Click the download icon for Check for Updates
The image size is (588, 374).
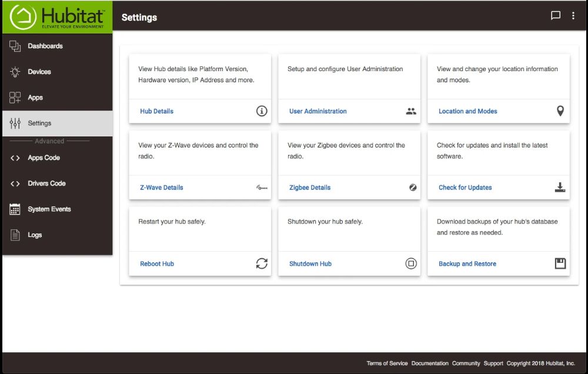[x=560, y=188]
